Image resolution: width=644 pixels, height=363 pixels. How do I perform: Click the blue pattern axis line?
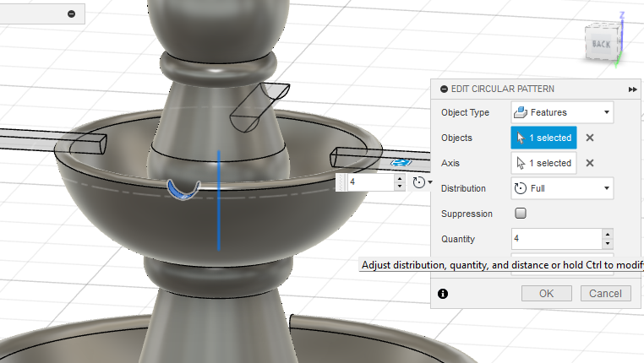(219, 200)
